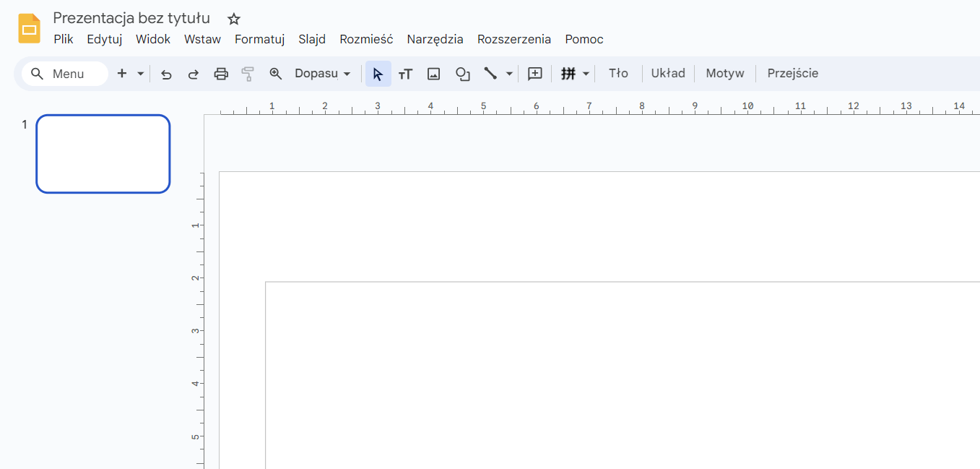Click the search magnifier icon inside the Menu field
This screenshot has width=980, height=469.
tap(38, 74)
